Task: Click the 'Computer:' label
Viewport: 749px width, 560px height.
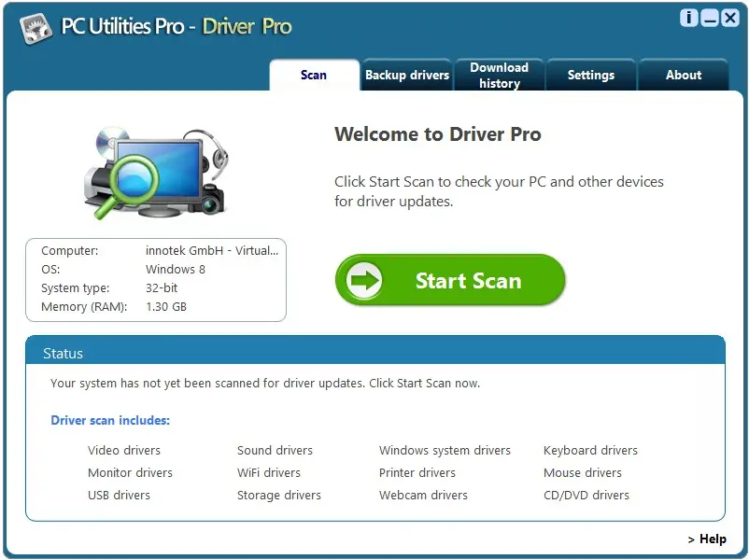Action: tap(70, 251)
